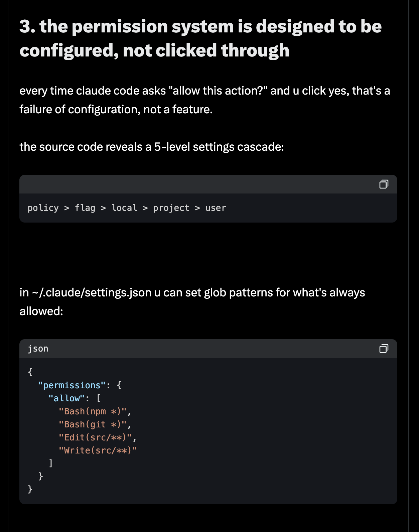Click the paragraph starting 'every time claude code asks'
This screenshot has width=419, height=532.
click(205, 100)
